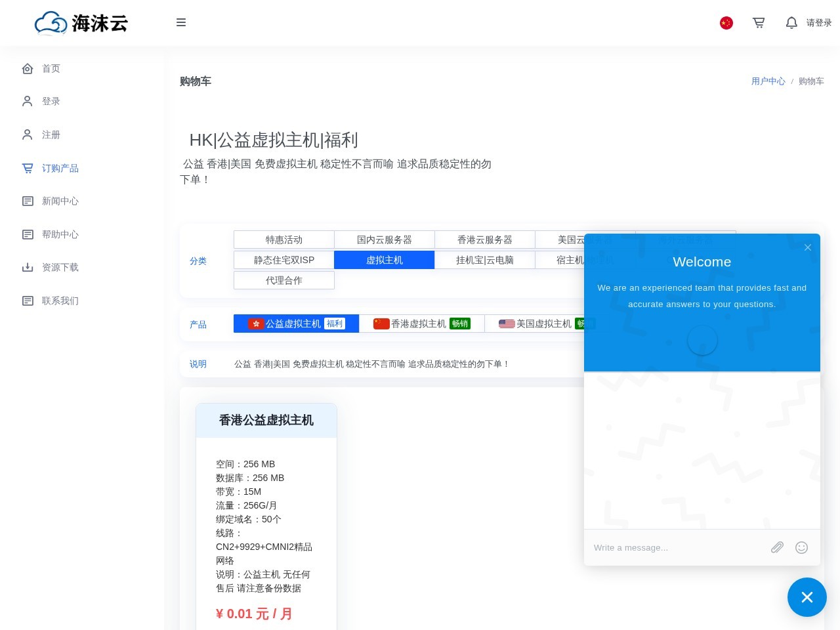
Task: Open the 请登录 login link
Action: point(819,22)
